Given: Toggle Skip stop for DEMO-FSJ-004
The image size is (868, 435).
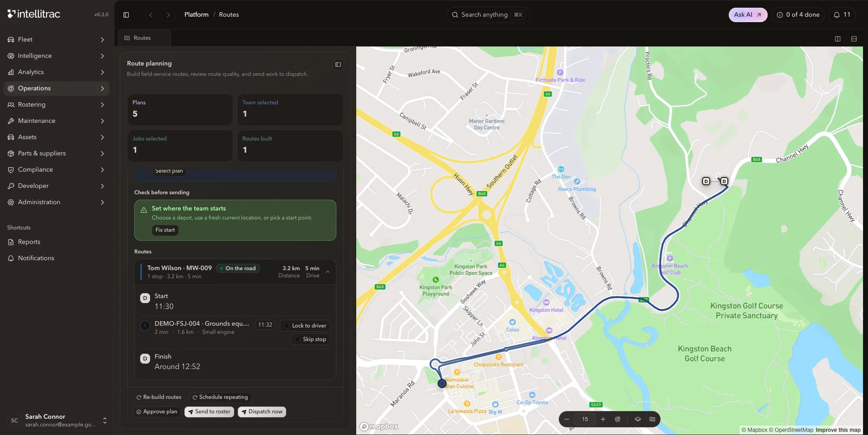Looking at the screenshot, I should tap(311, 339).
